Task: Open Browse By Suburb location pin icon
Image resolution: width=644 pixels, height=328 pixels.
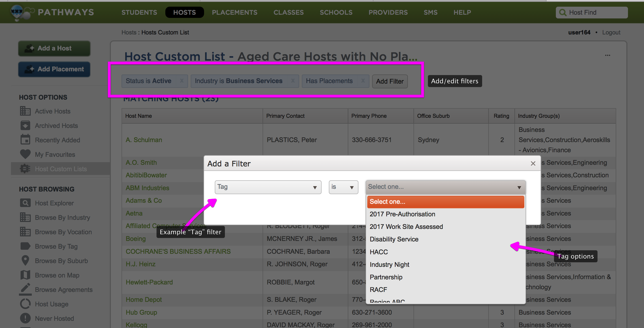Action: click(25, 260)
